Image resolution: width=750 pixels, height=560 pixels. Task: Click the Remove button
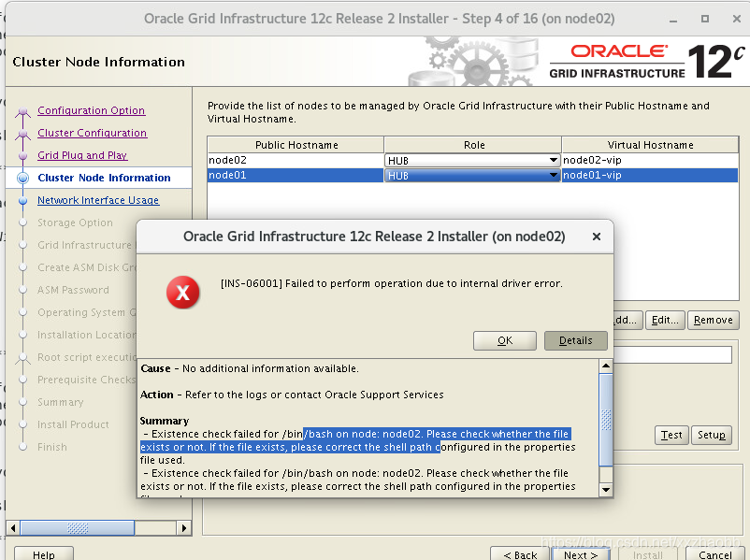click(714, 320)
